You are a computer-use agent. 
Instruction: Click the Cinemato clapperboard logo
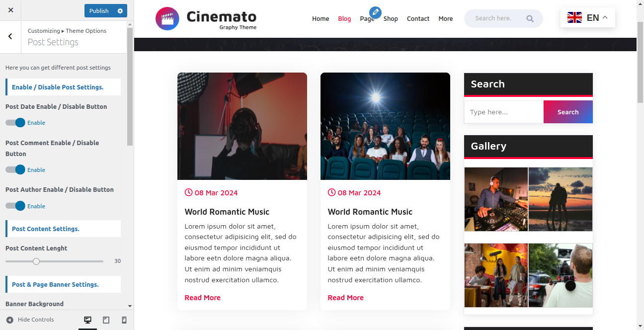[167, 19]
